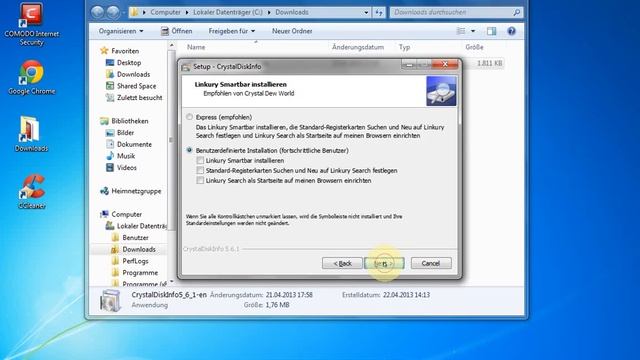Click the Öffnen toolbar icon
The image size is (640, 360).
click(x=164, y=31)
